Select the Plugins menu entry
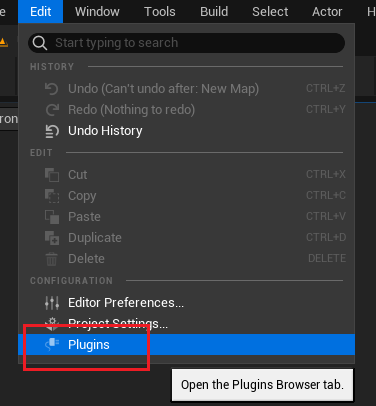The height and width of the screenshot is (406, 376). tap(187, 345)
